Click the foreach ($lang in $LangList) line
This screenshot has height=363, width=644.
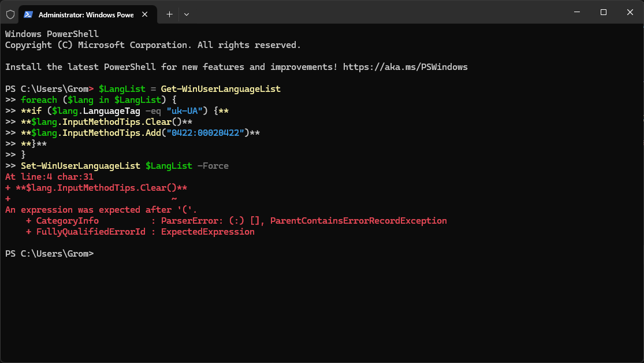point(99,100)
